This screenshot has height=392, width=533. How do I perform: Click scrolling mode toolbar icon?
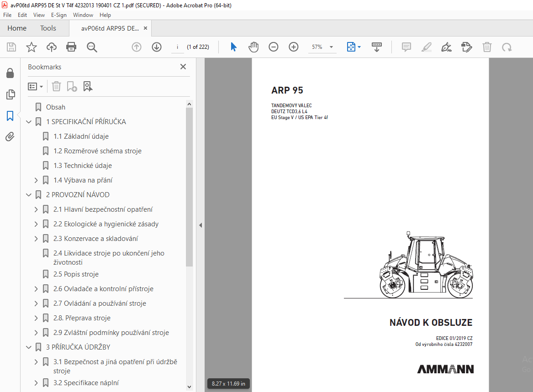coord(377,47)
